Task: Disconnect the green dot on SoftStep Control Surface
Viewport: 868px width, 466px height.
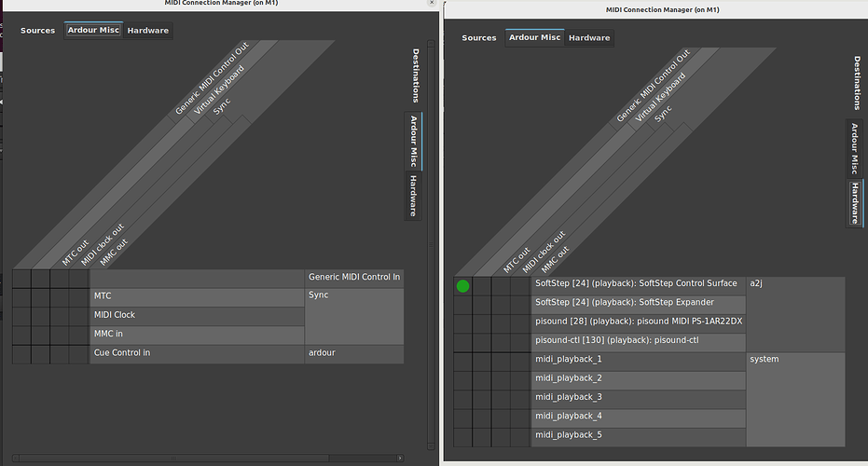Action: (463, 285)
